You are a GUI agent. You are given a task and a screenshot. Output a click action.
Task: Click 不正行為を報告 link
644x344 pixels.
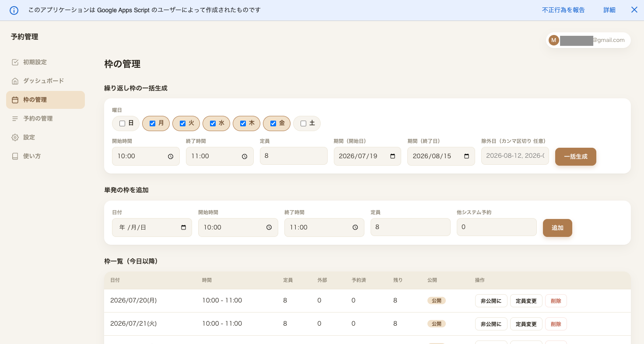click(563, 10)
